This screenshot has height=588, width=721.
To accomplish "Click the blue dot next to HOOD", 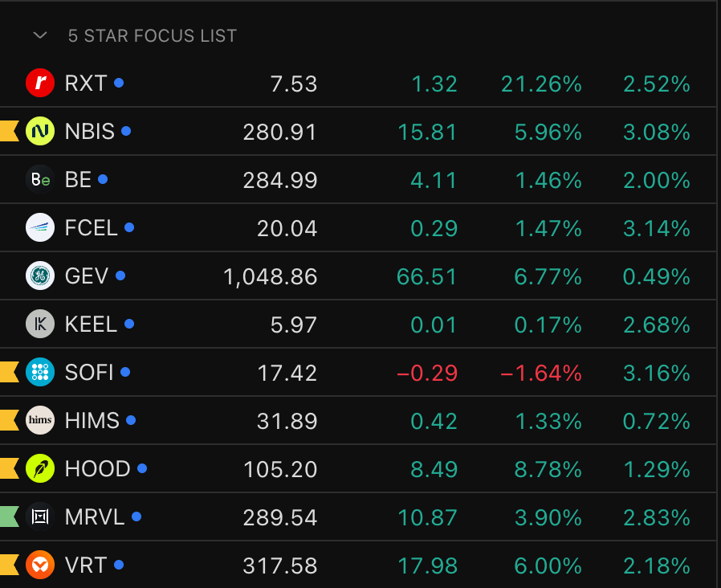I will coord(142,468).
